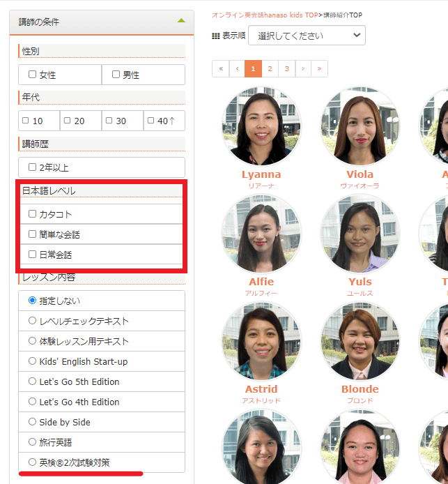
Task: Open Astrid's teacher photo
Action: click(x=261, y=342)
